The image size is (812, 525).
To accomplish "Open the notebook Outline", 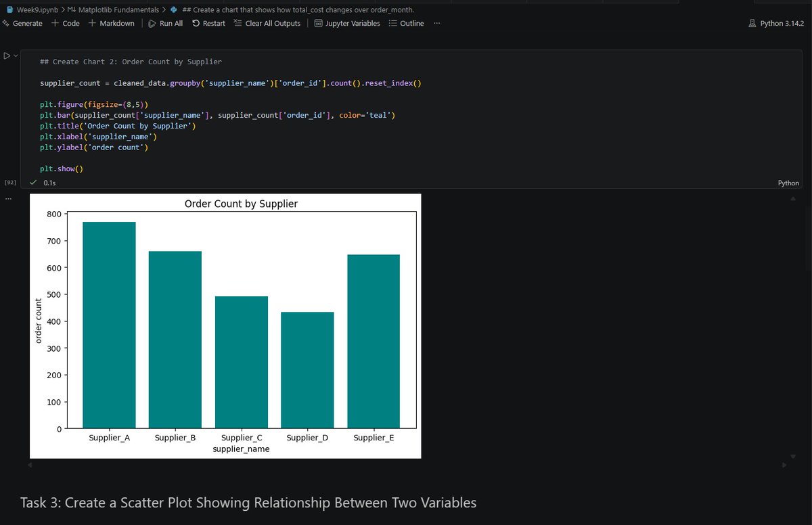I will (406, 23).
